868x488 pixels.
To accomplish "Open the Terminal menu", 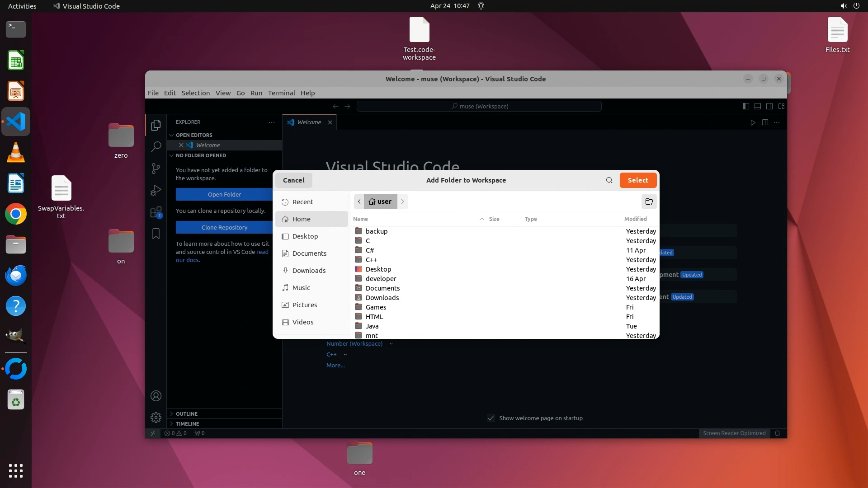I will coord(281,93).
